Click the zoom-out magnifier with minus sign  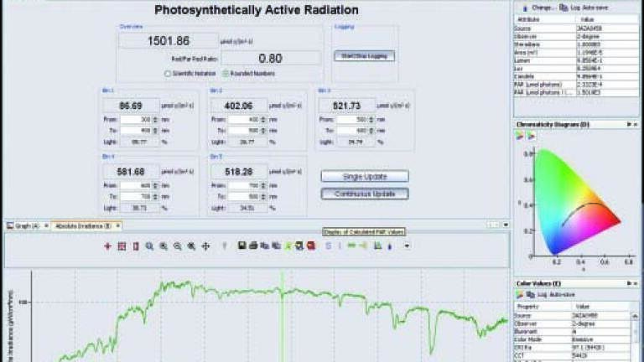pos(178,246)
